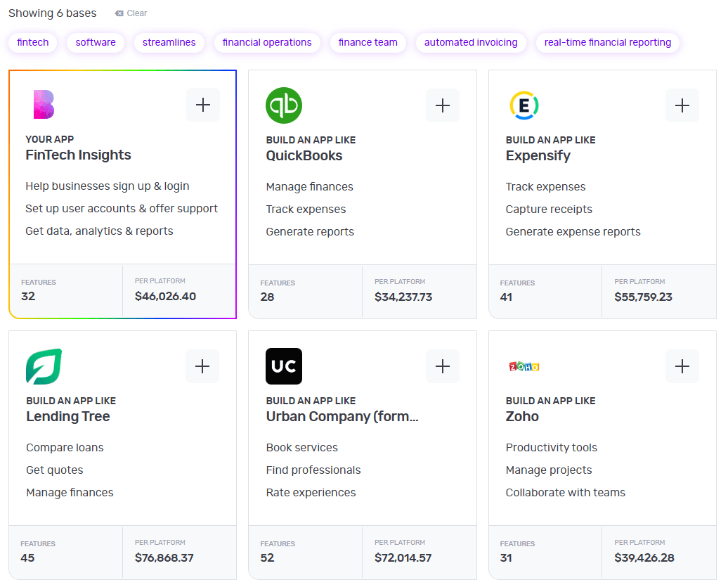Select the real-time financial reporting tag

click(608, 42)
